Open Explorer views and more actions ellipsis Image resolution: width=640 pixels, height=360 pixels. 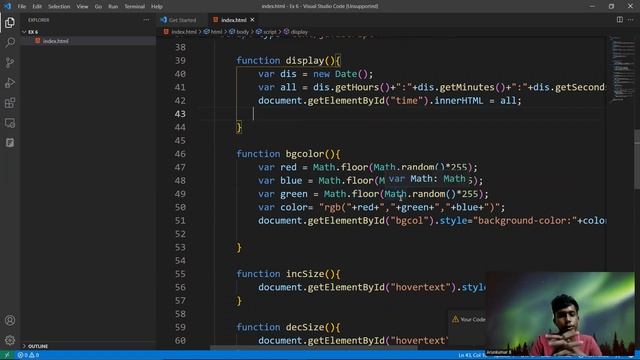coord(146,20)
